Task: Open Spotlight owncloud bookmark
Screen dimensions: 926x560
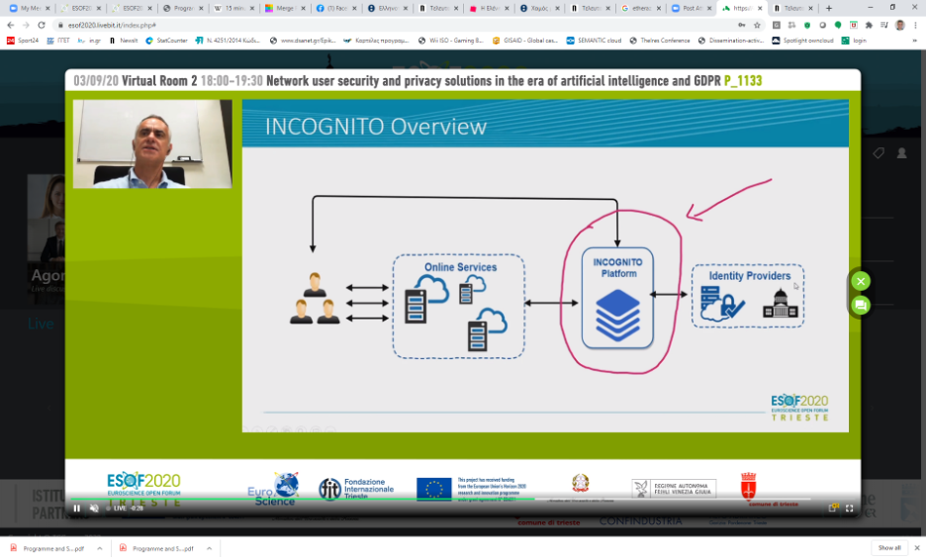Action: point(803,41)
